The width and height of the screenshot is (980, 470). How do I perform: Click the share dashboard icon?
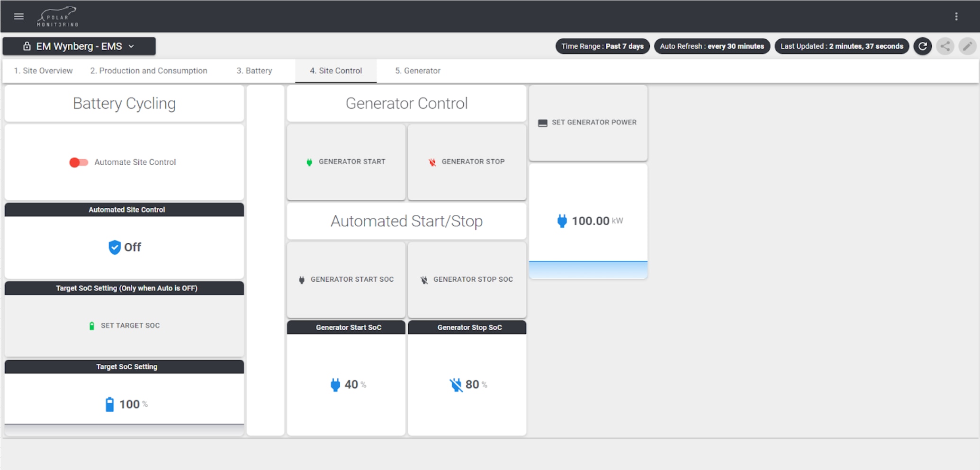(945, 46)
